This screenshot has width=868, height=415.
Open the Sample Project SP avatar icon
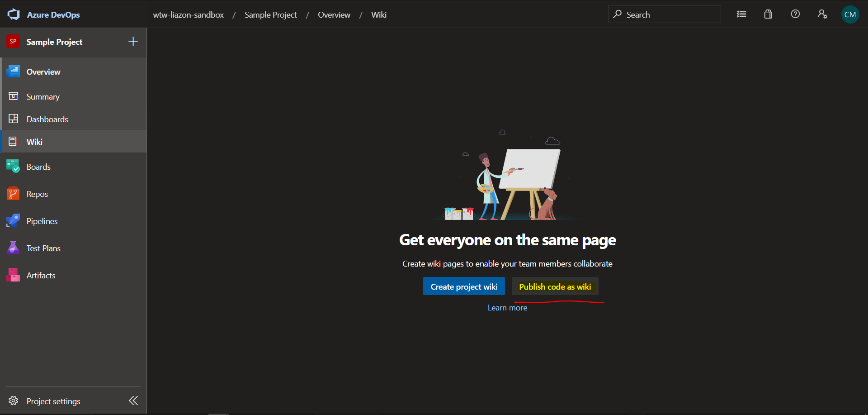pyautogui.click(x=13, y=42)
